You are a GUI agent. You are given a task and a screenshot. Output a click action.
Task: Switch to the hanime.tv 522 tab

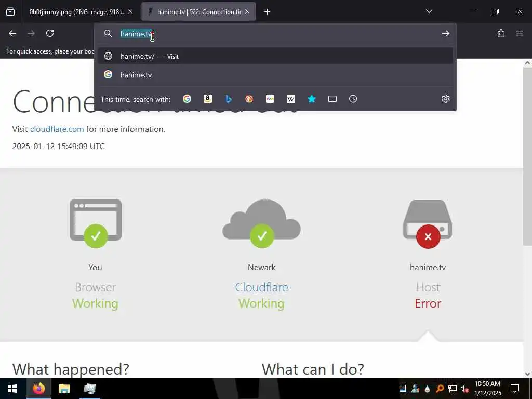coord(198,11)
